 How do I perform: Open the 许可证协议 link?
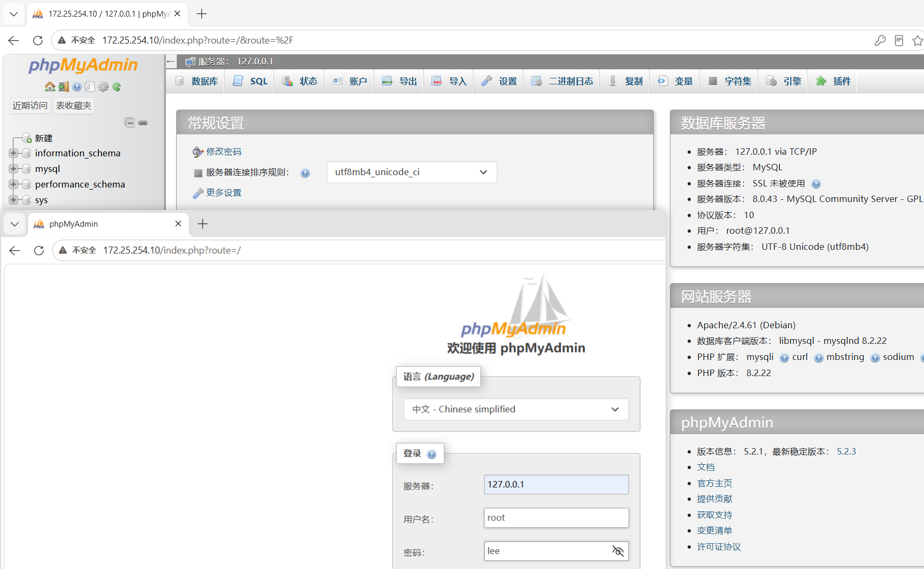coord(719,547)
